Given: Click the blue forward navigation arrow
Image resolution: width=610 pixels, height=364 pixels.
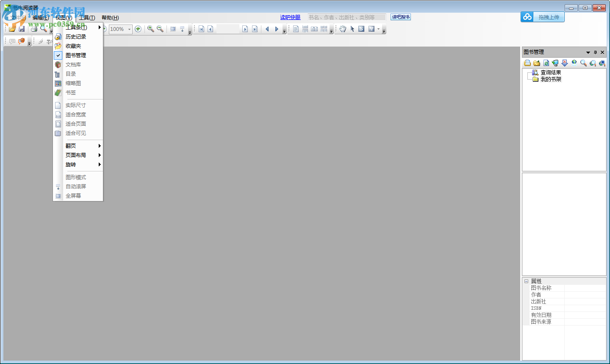Looking at the screenshot, I should [277, 29].
